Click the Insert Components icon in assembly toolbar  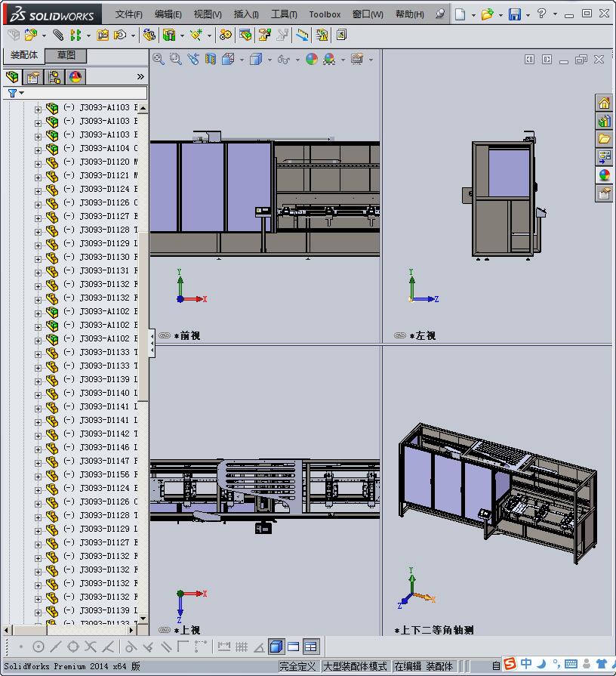tap(30, 35)
